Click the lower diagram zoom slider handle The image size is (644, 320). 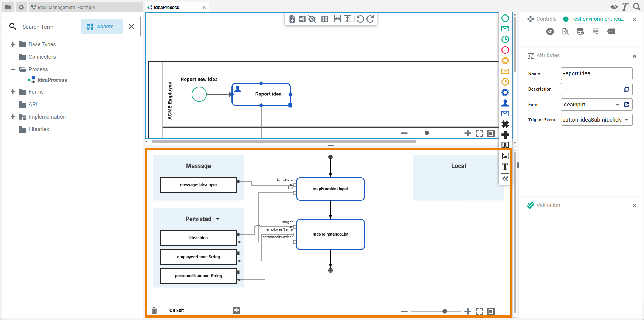point(445,311)
